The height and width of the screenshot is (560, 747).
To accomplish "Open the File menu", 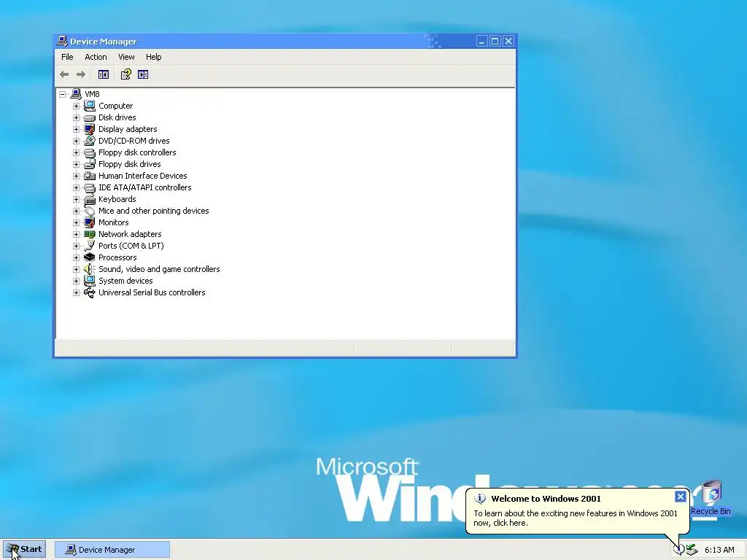I will [67, 57].
